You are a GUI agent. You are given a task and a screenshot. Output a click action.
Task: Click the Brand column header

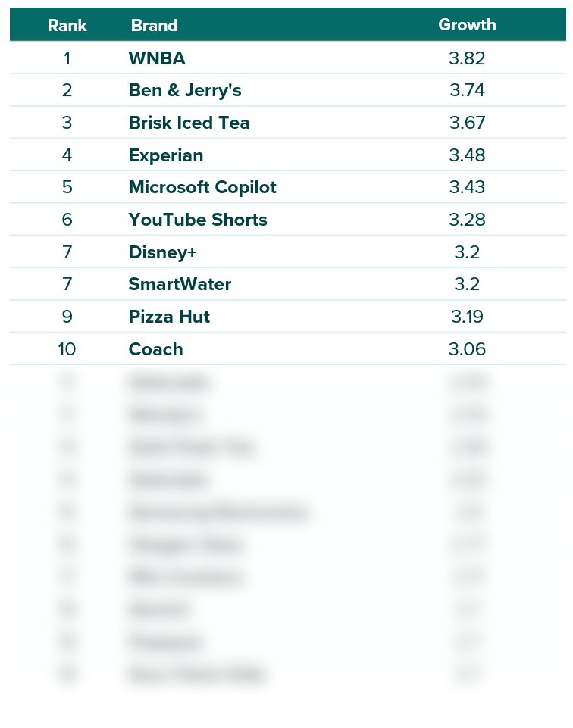coord(154,25)
